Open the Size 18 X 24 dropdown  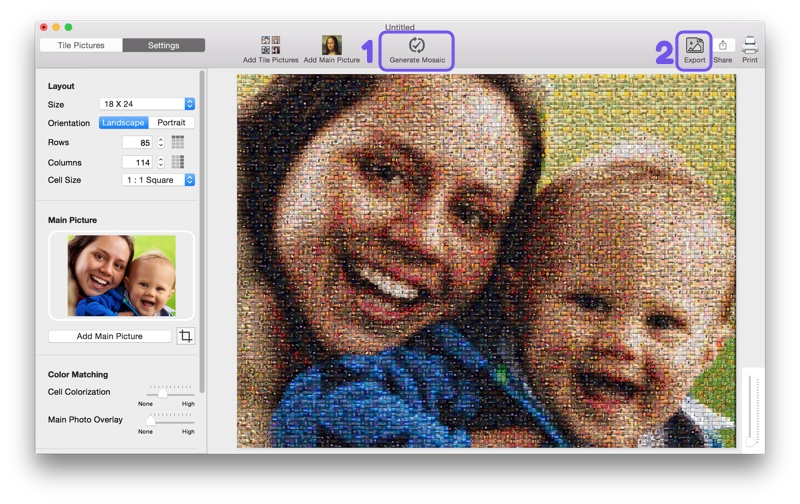(x=146, y=104)
